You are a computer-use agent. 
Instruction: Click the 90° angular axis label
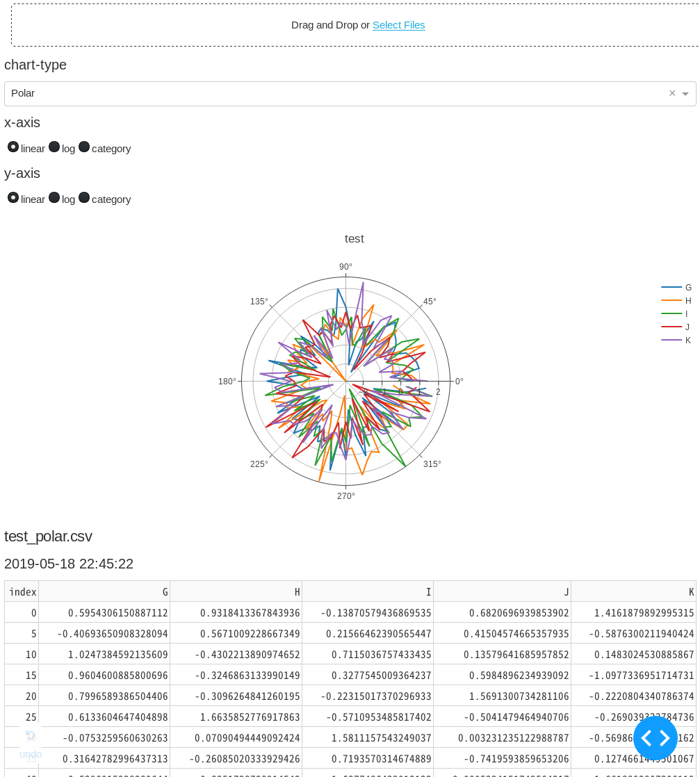[345, 267]
